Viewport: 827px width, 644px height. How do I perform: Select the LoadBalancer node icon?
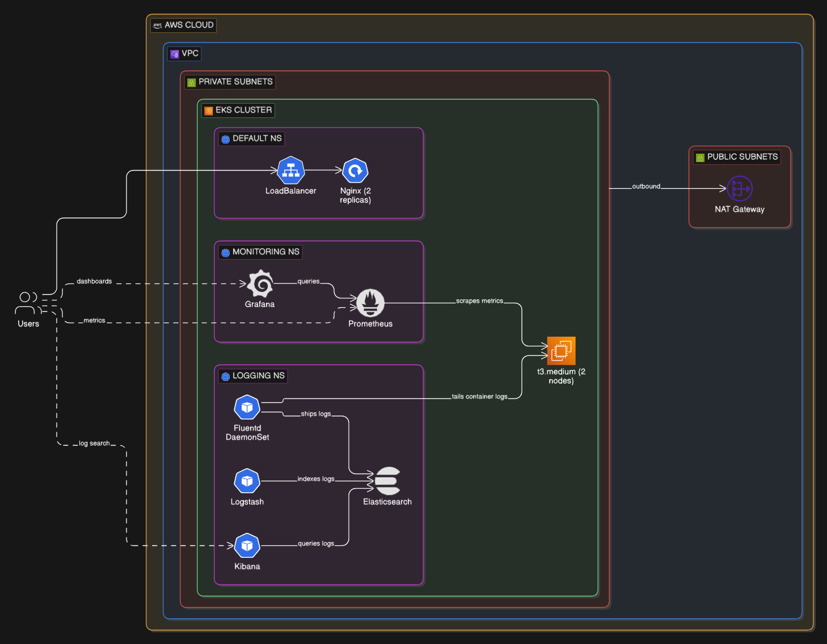point(291,170)
